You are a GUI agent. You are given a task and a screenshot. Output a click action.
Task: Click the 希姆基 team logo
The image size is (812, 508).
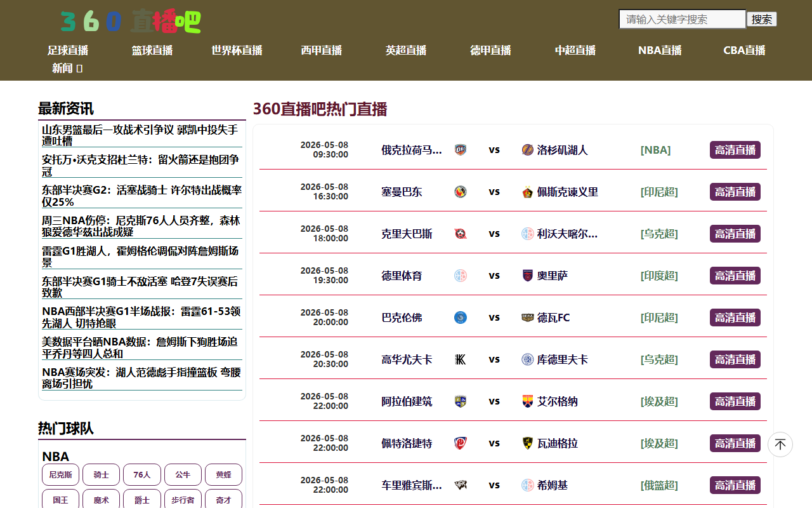tap(528, 485)
